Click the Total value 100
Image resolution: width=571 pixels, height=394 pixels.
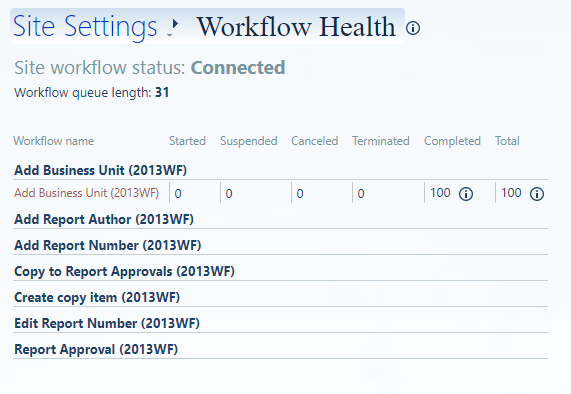tap(511, 193)
